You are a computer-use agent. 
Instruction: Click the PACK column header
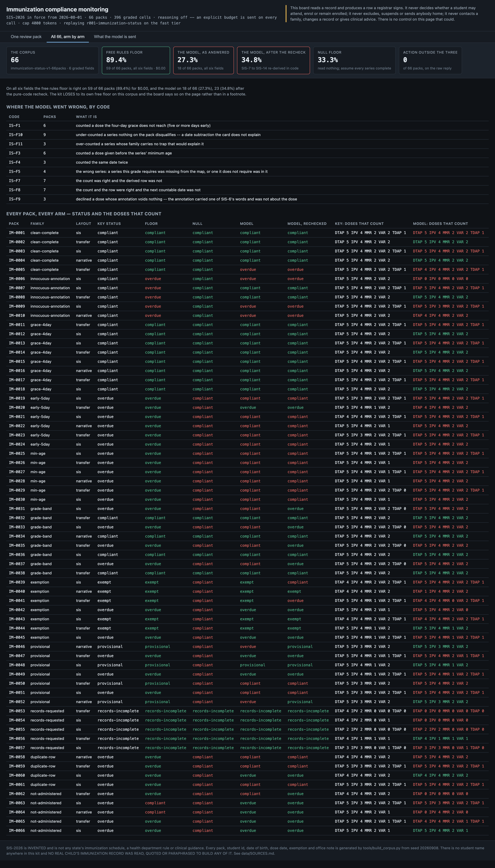tap(14, 224)
